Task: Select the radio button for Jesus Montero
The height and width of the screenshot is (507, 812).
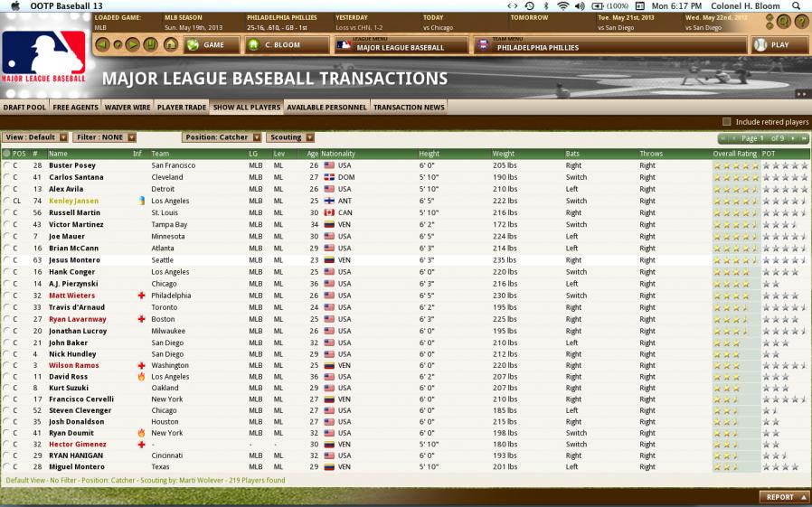Action: coord(6,260)
